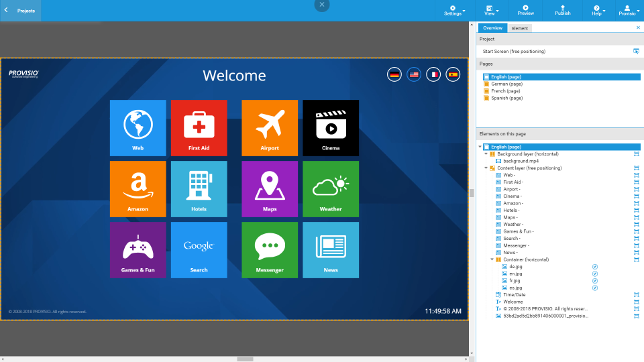Select the French flag language icon
The width and height of the screenshot is (644, 362).
[x=433, y=74]
